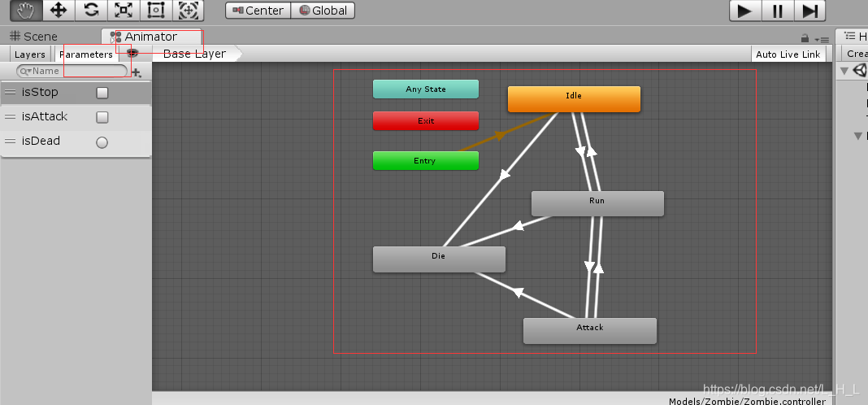Viewport: 868px width, 405px height.
Task: Toggle Global coordinate space button
Action: point(323,11)
